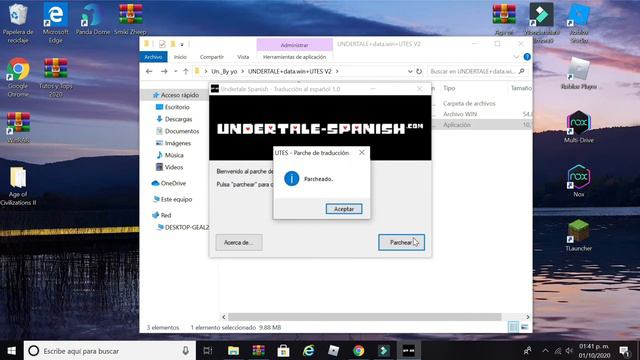Select the Administrar contextual tab
Viewport: 640px width, 360px height.
click(294, 45)
